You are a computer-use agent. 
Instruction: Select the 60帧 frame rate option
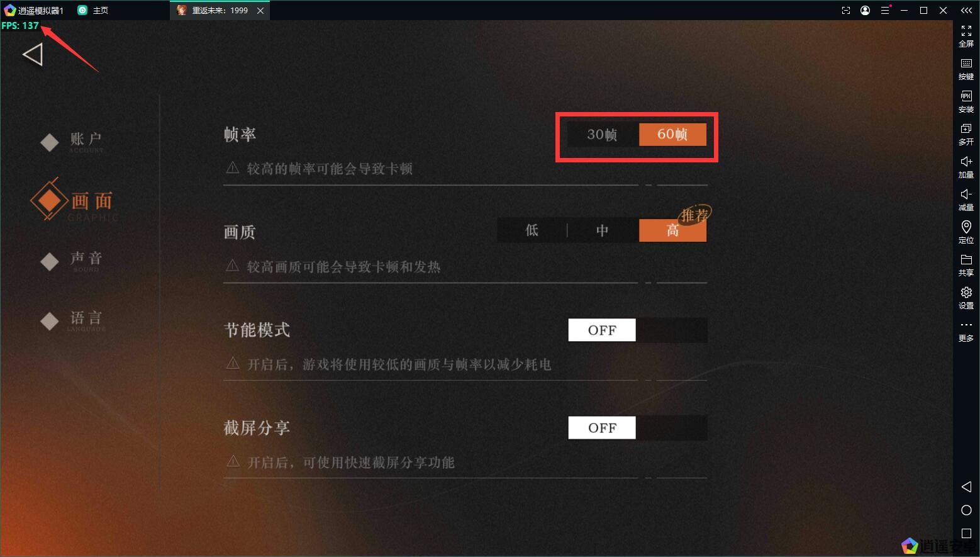(x=672, y=134)
